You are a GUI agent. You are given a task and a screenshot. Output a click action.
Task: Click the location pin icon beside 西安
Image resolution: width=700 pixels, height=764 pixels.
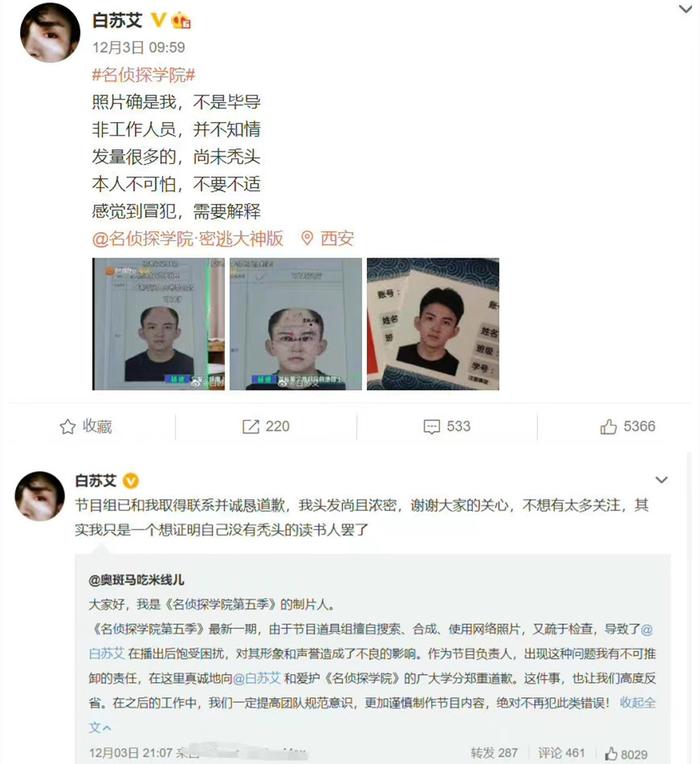point(307,238)
